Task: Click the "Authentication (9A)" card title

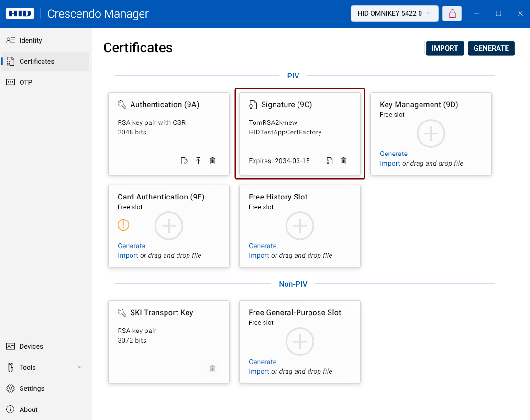Action: click(165, 105)
